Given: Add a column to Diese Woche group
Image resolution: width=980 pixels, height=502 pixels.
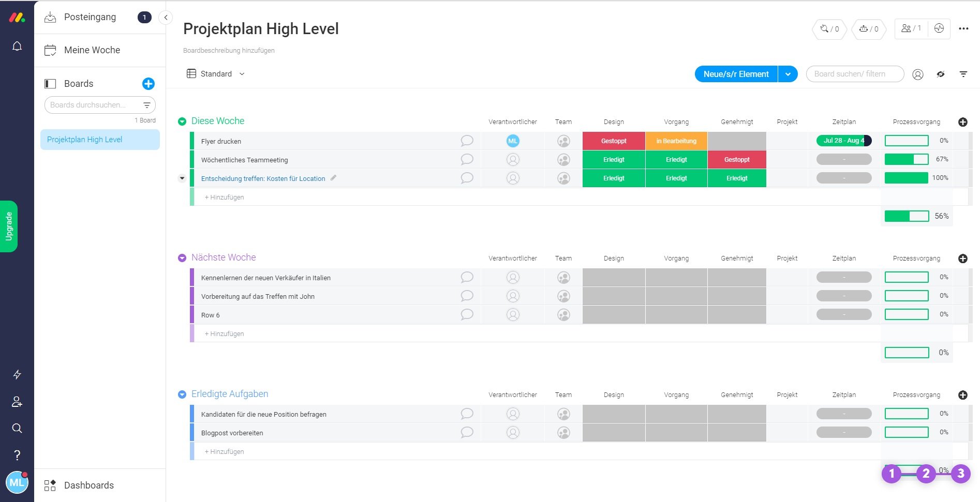Looking at the screenshot, I should pos(963,122).
